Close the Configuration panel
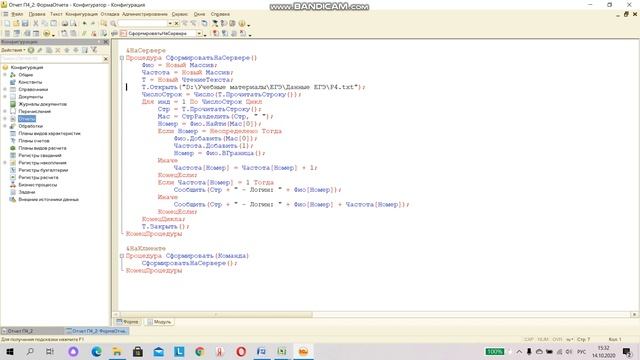Image resolution: width=640 pixels, height=360 pixels. coord(106,42)
